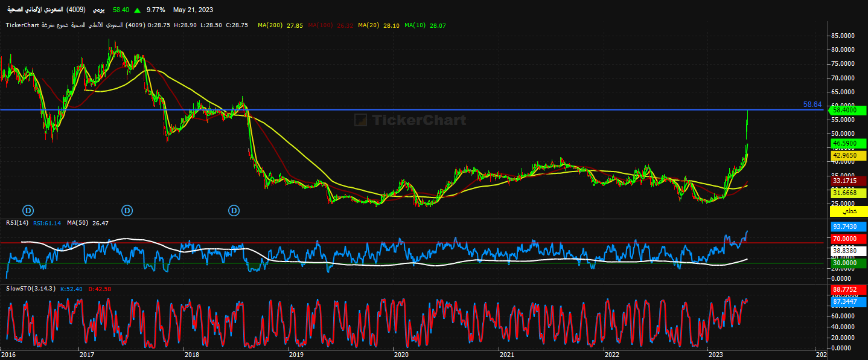Screen dimensions: 868x360
Task: Click the yellow 42.9650 price axis tag
Action: pos(849,155)
